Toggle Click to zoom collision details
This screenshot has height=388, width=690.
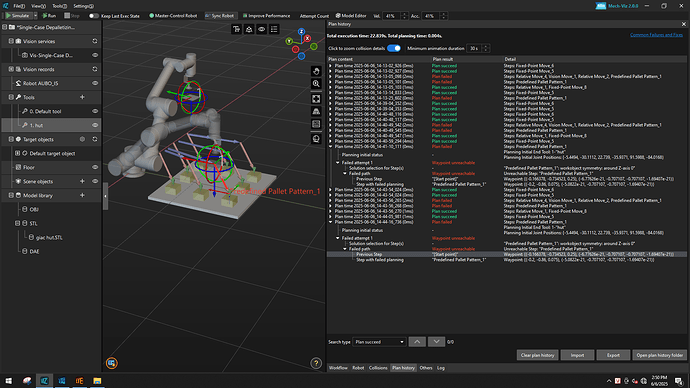(x=394, y=48)
